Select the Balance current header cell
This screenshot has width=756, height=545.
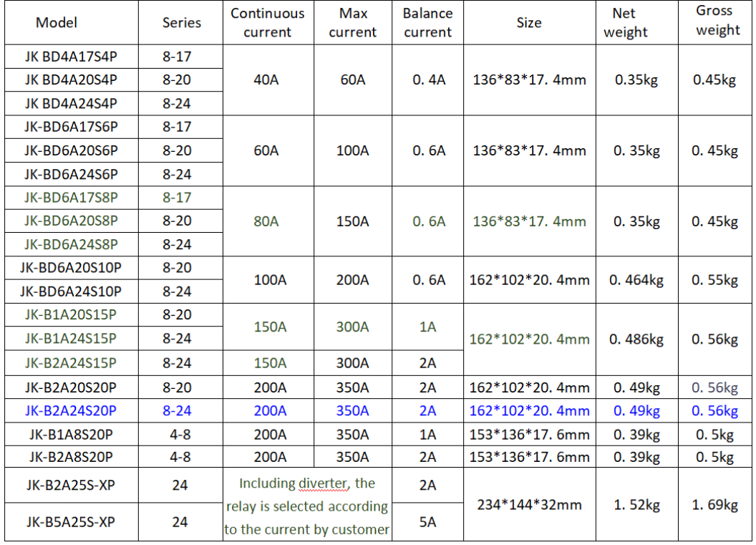(427, 23)
